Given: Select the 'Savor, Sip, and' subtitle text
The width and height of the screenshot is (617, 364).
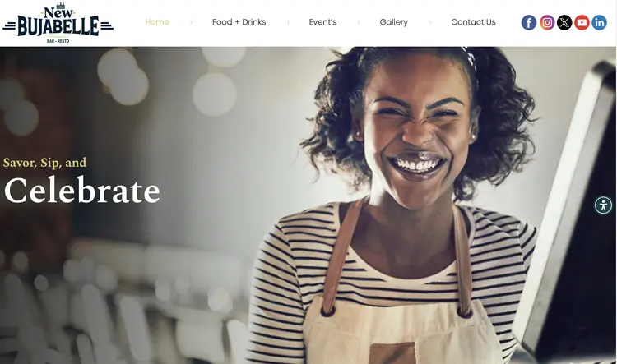Looking at the screenshot, I should 44,163.
